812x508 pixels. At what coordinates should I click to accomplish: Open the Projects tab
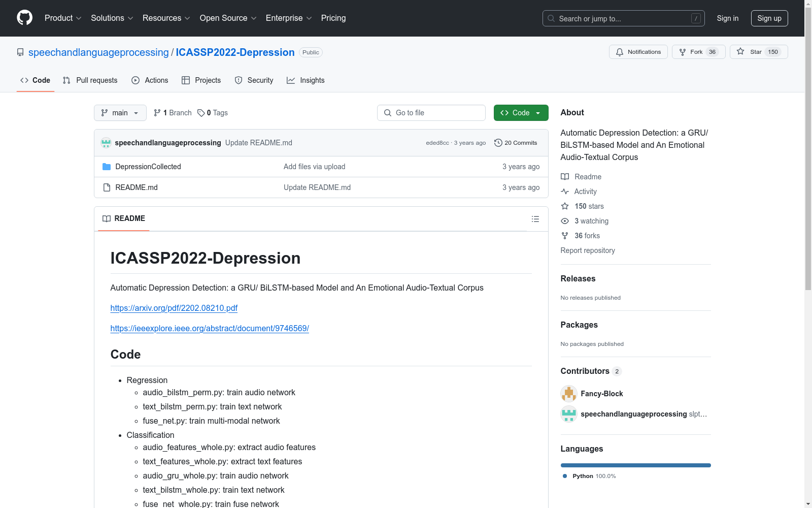click(x=201, y=80)
